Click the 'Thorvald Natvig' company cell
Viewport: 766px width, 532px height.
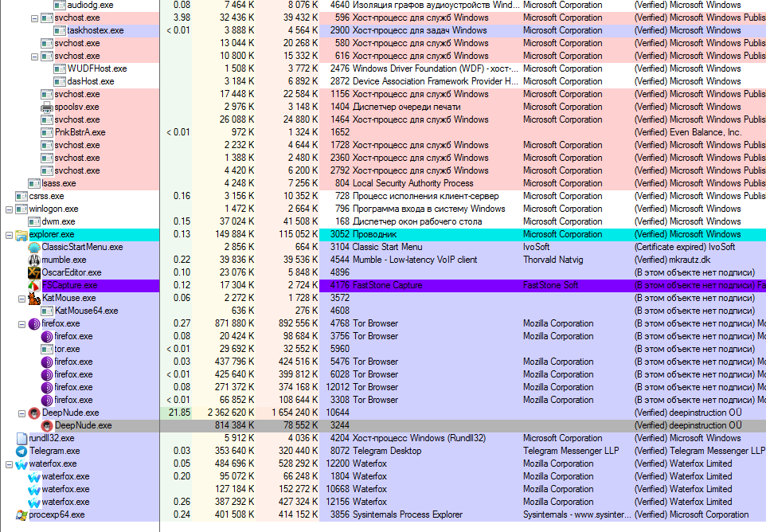pyautogui.click(x=553, y=260)
